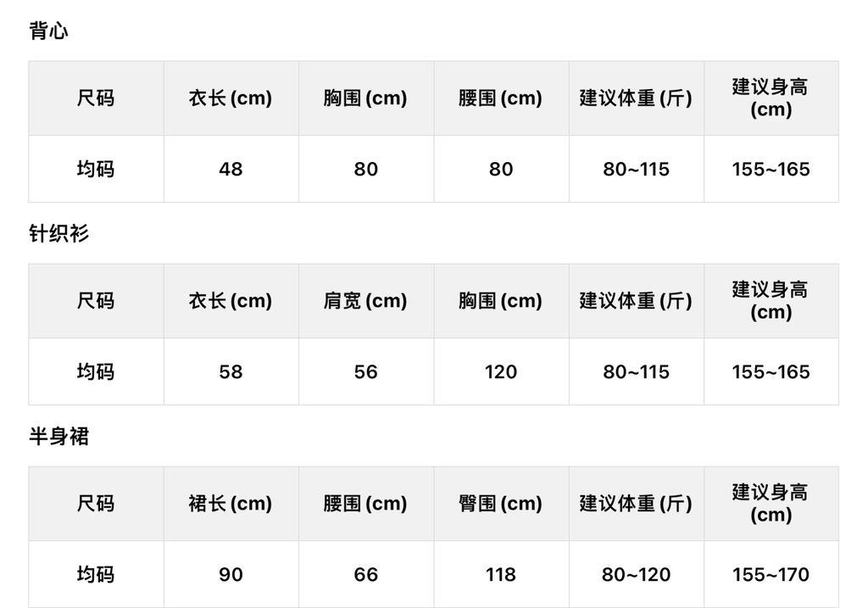Click 腰围 (cm) header in the 背心 table
868x608 pixels.
click(x=500, y=98)
